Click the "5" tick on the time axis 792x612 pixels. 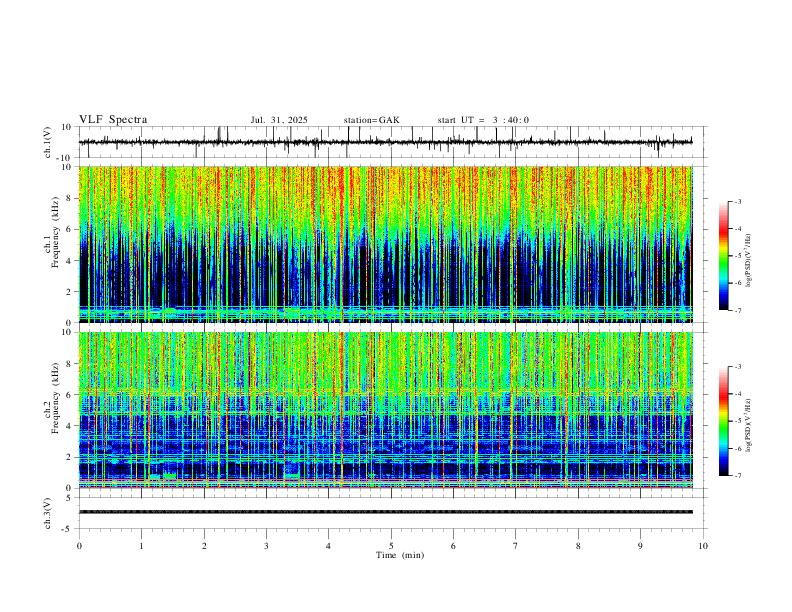tap(391, 546)
